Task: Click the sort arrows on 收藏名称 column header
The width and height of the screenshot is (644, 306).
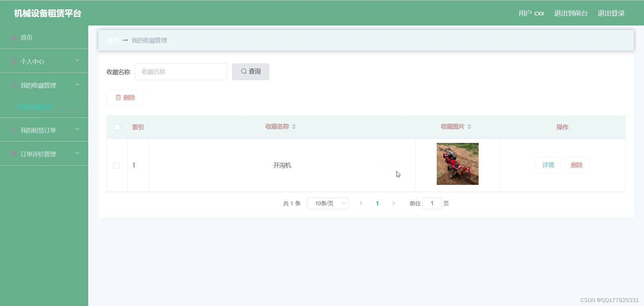Action: click(294, 126)
